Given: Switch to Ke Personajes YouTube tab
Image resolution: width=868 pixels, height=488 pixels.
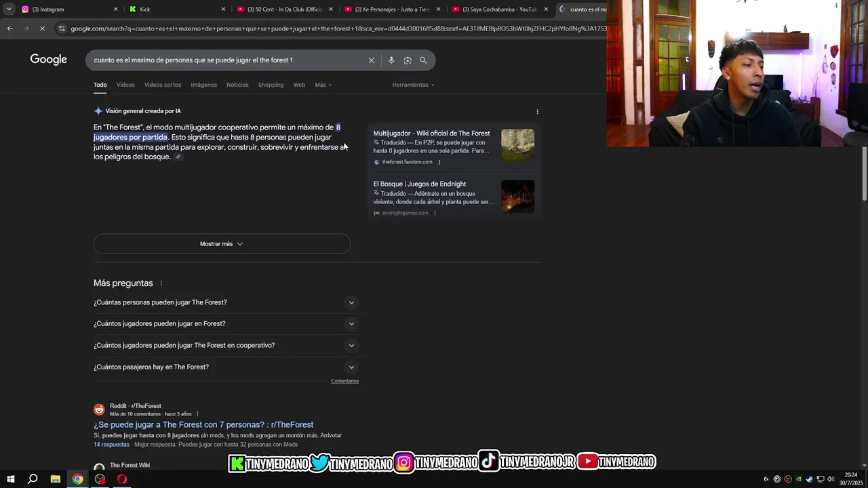Looking at the screenshot, I should point(392,9).
